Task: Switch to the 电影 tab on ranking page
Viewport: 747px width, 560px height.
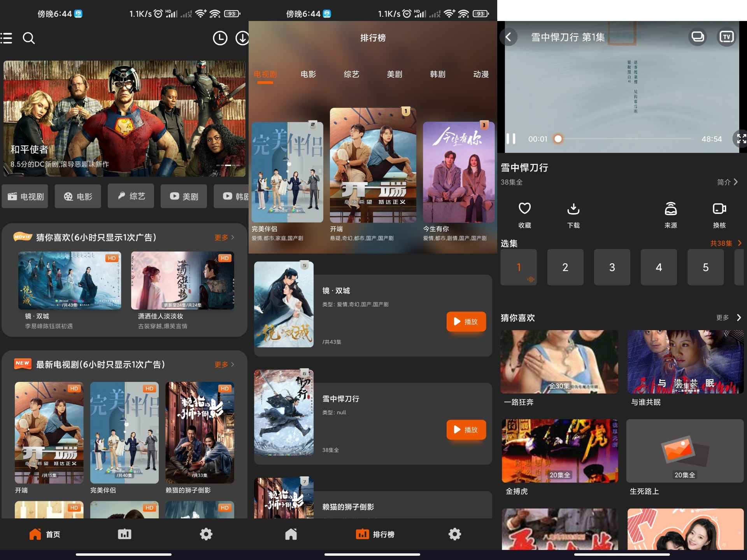Action: pyautogui.click(x=309, y=74)
